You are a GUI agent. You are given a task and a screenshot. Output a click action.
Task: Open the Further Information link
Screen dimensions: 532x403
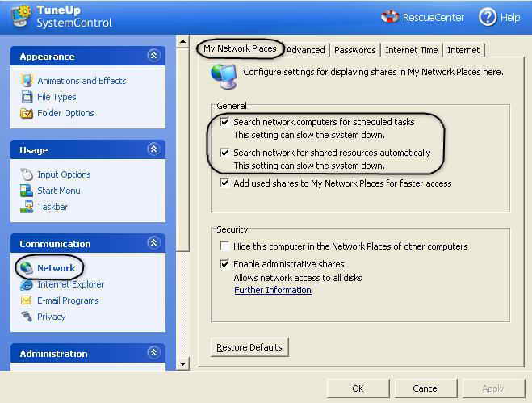coord(272,290)
